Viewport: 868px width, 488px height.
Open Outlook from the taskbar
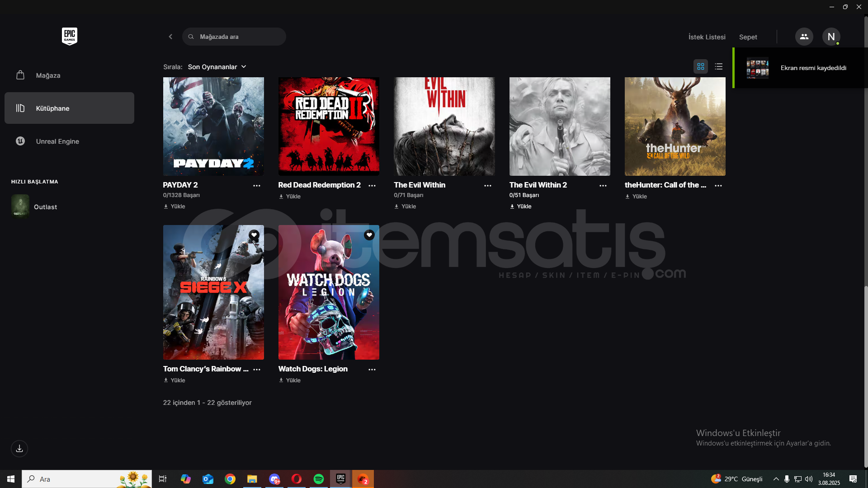point(208,479)
